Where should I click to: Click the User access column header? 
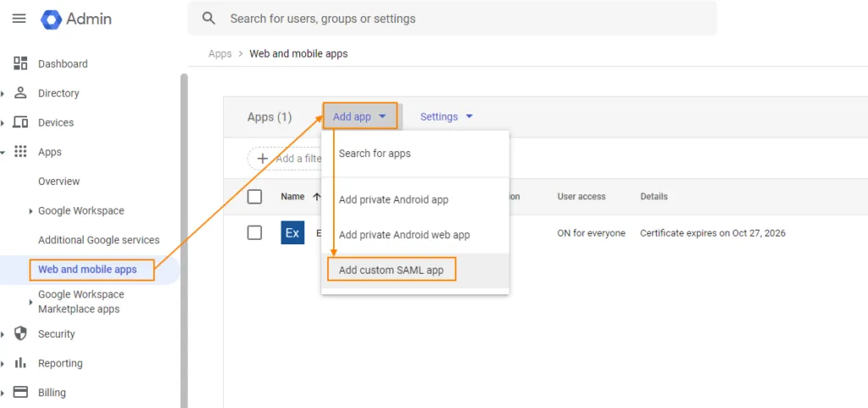tap(581, 197)
